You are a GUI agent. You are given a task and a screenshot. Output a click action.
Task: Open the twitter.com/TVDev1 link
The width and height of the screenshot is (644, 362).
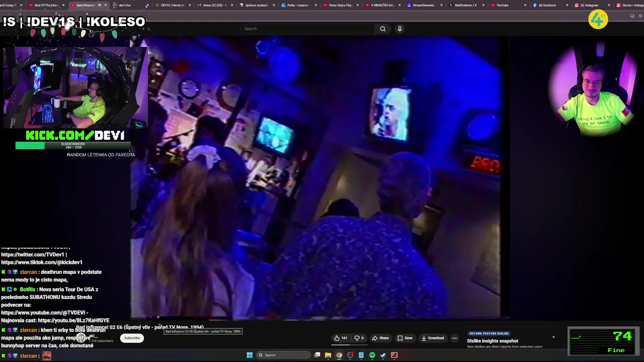[32, 255]
